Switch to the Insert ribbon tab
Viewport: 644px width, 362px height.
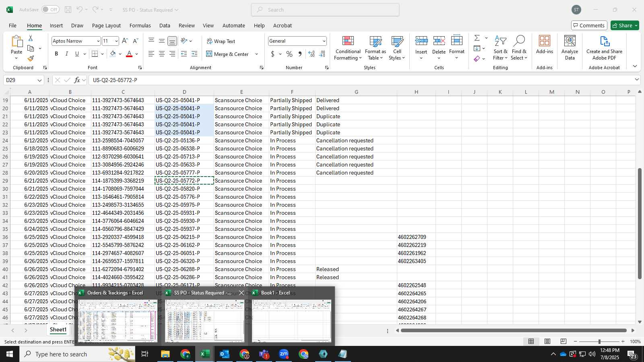pos(56,25)
